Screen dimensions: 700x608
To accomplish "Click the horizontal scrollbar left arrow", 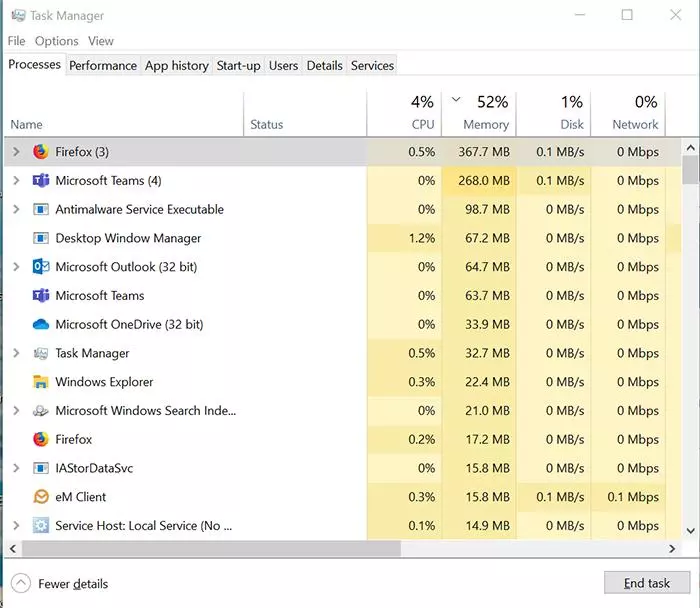I will coord(13,549).
